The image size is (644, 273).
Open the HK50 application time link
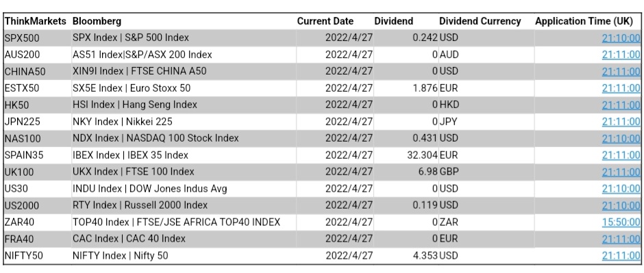[621, 105]
